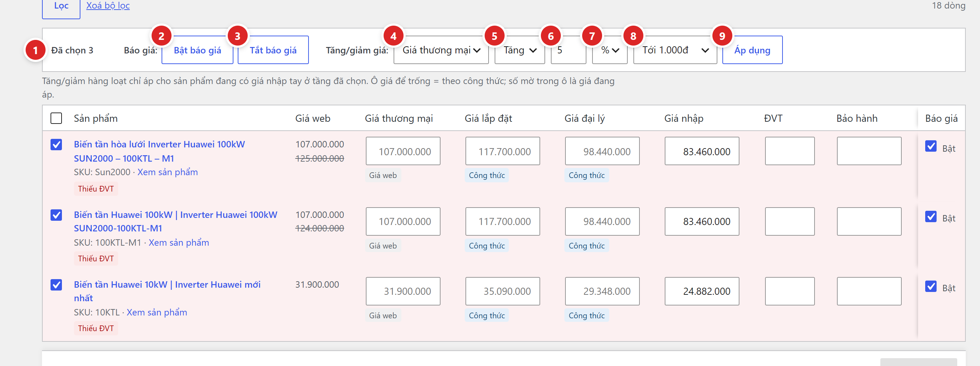The height and width of the screenshot is (366, 980).
Task: Click Giá nhập input in Sun2000 row
Action: pyautogui.click(x=702, y=151)
